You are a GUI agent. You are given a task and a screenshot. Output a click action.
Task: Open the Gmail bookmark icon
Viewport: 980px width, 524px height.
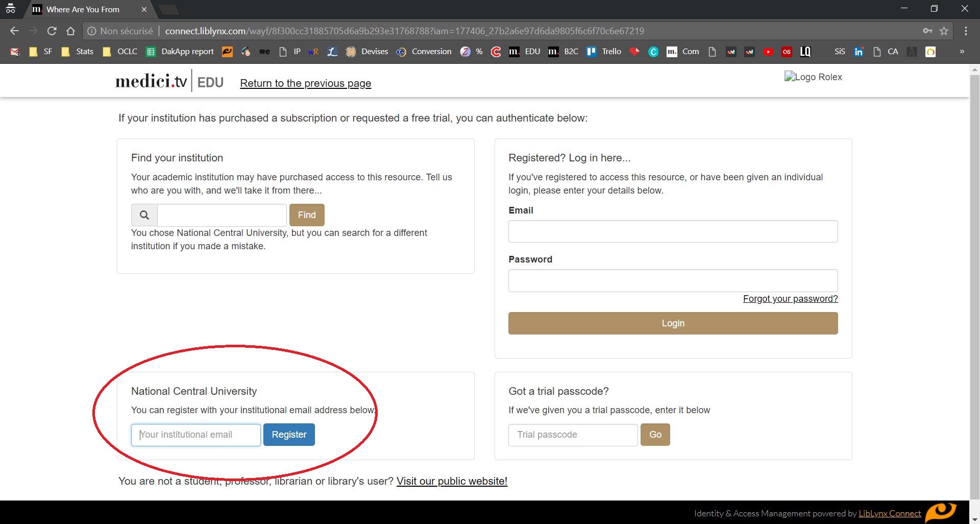coord(15,52)
